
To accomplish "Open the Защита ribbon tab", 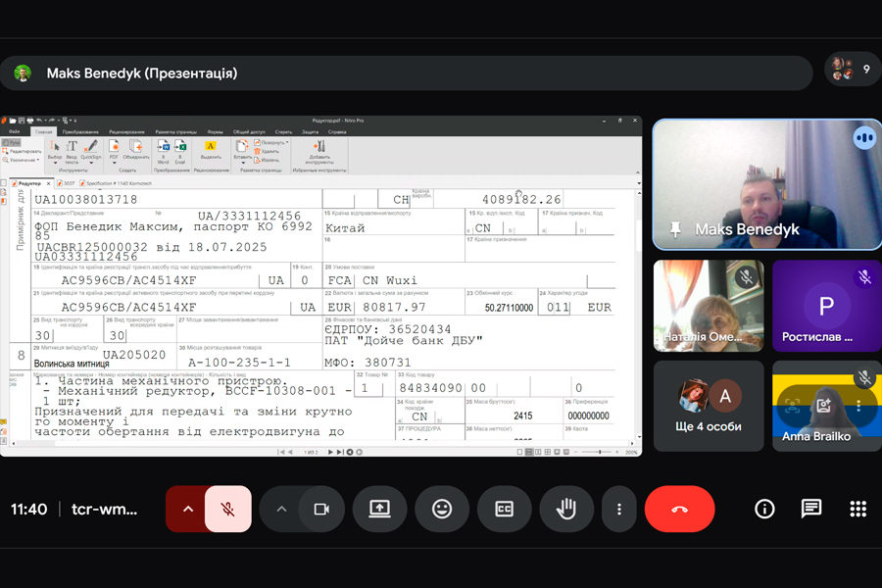I will (310, 131).
